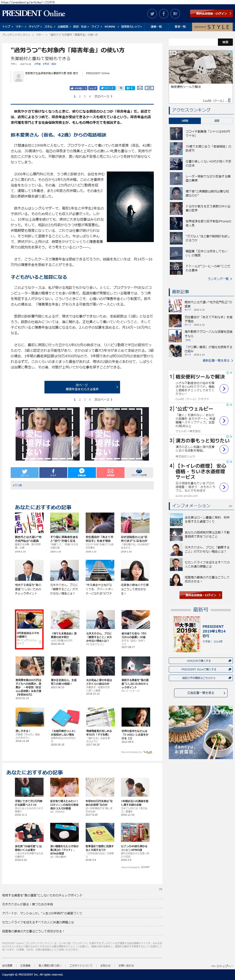Screen dimensions: 235x980
Task: Open the header Facebook circle icon
Action: tap(163, 14)
